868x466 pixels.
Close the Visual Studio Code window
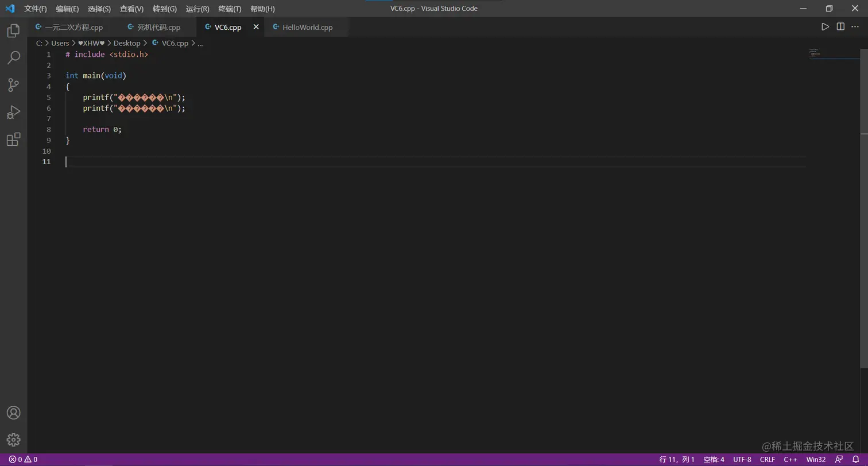[855, 9]
